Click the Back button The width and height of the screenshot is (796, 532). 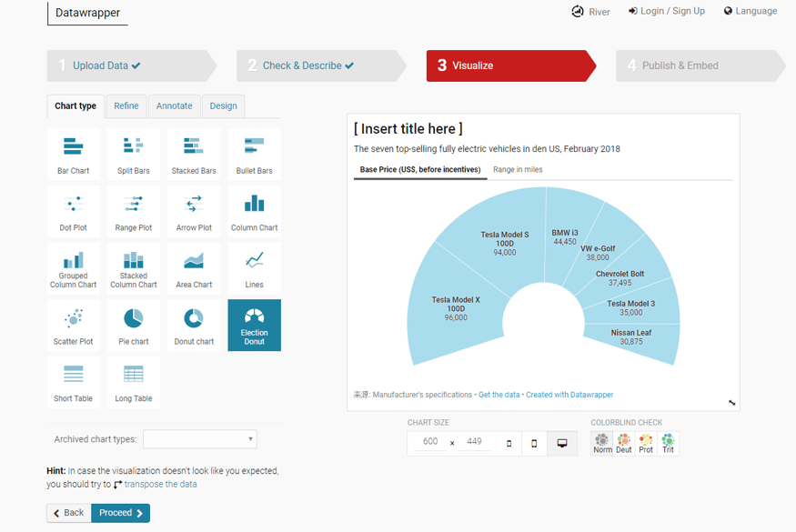coord(69,513)
